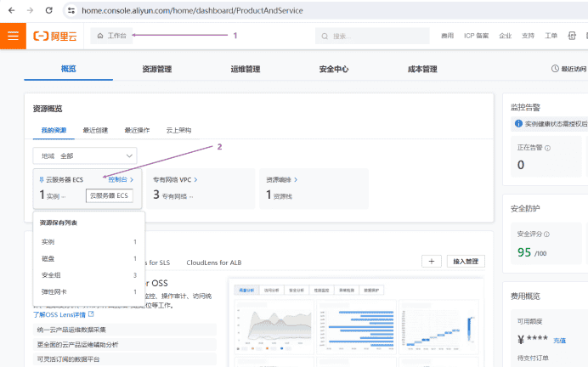Select 安全组 in resource list popup
This screenshot has height=367, width=588.
[x=51, y=275]
